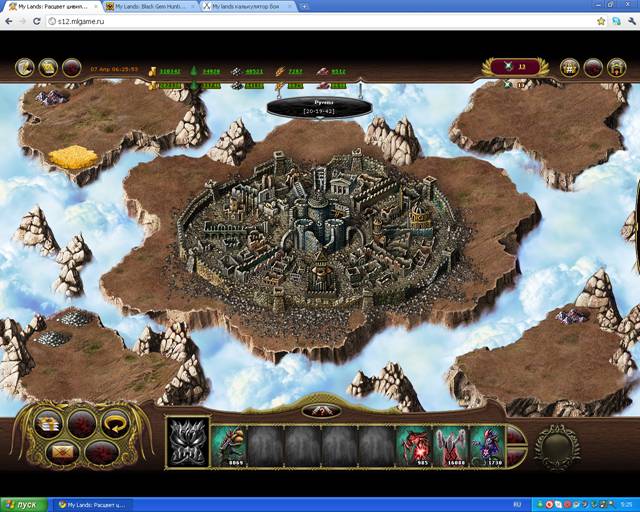Click the lower red scroll arrow of unit bar
Image resolution: width=640 pixels, height=512 pixels.
[x=515, y=456]
